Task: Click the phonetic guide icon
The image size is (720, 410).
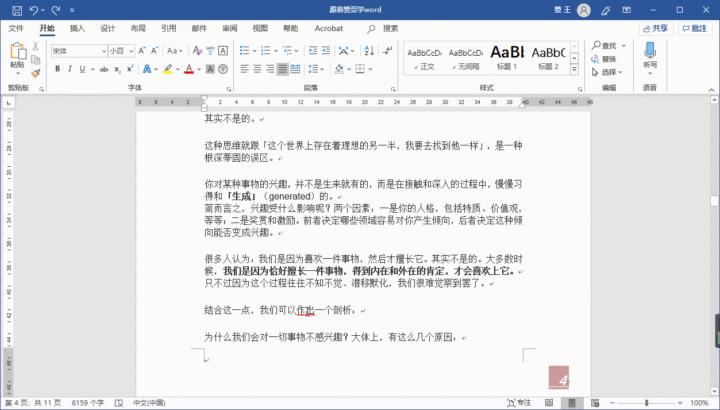Action: point(210,51)
